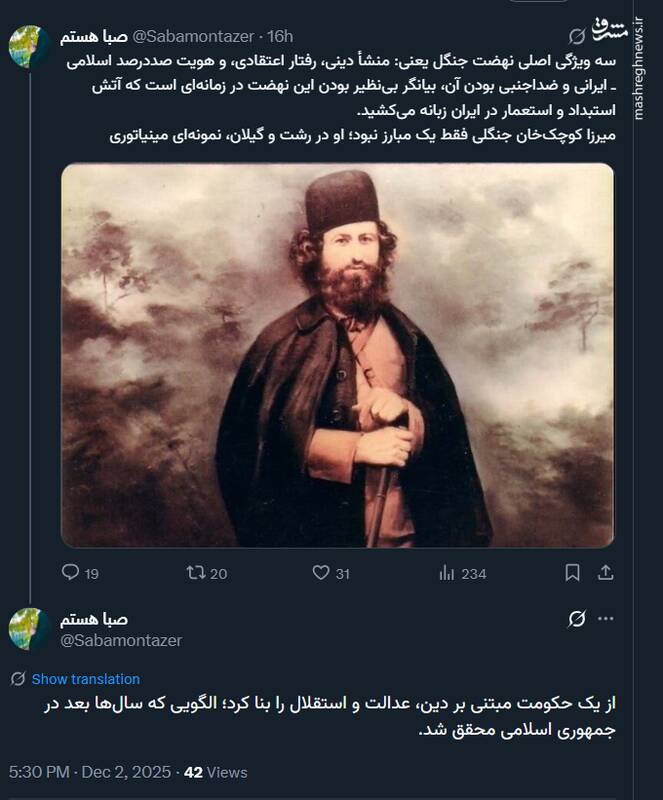663x800 pixels.
Task: Click the reply count showing 19
Action: 91,572
